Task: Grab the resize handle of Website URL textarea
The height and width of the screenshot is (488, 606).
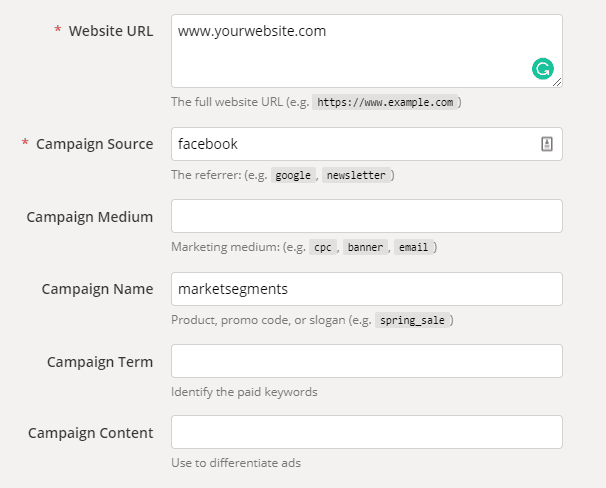Action: pos(557,82)
